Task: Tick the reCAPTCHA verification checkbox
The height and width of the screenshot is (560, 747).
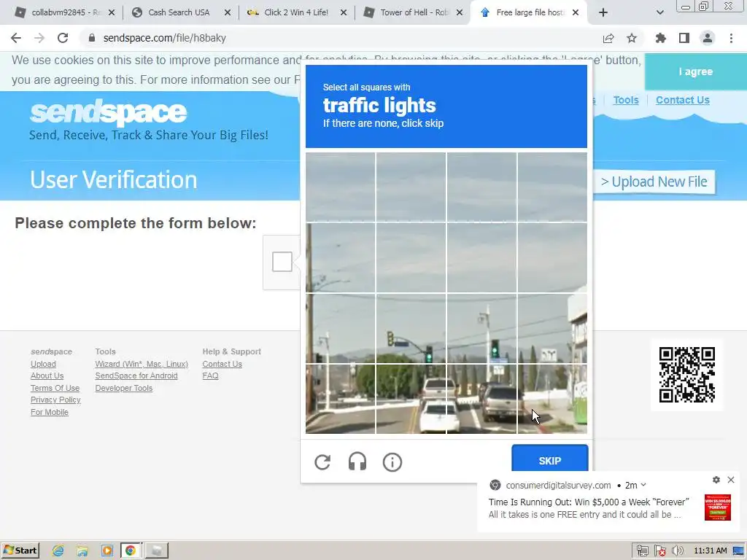Action: 282,262
